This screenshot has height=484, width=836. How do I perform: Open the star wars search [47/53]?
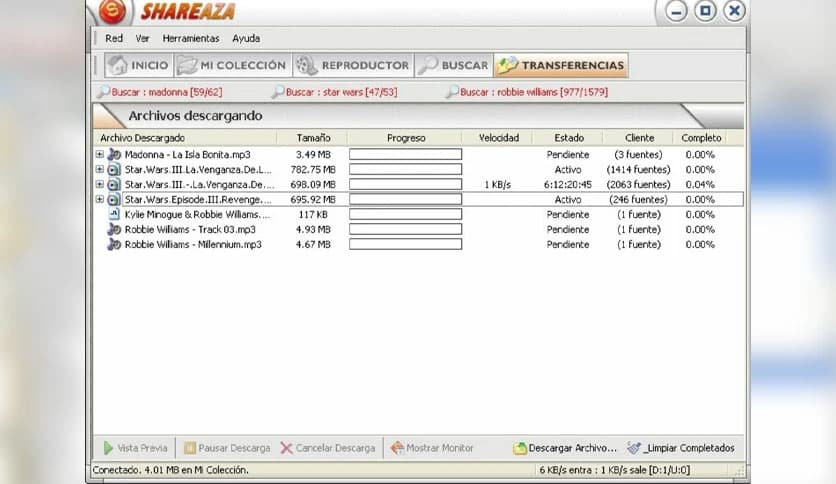pyautogui.click(x=341, y=92)
